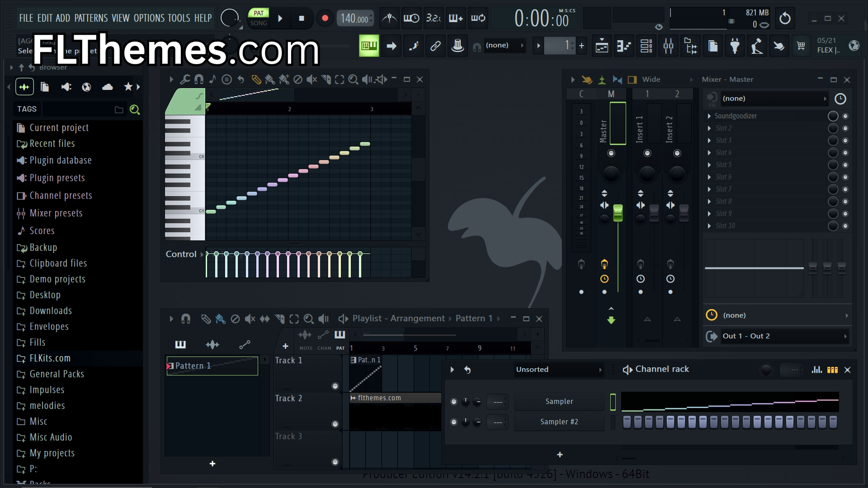Select the piano roll magnet snap icon
The width and height of the screenshot is (868, 488).
(198, 80)
